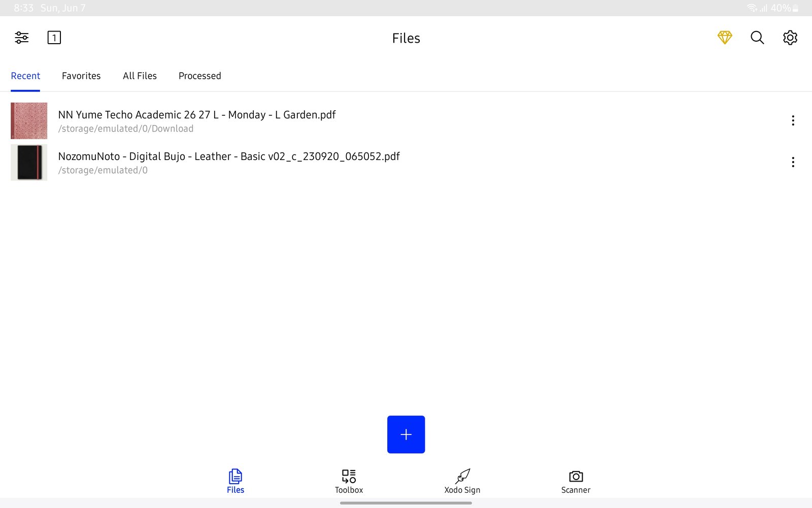The width and height of the screenshot is (812, 508).
Task: Tap the blue plus add button
Action: click(x=406, y=434)
